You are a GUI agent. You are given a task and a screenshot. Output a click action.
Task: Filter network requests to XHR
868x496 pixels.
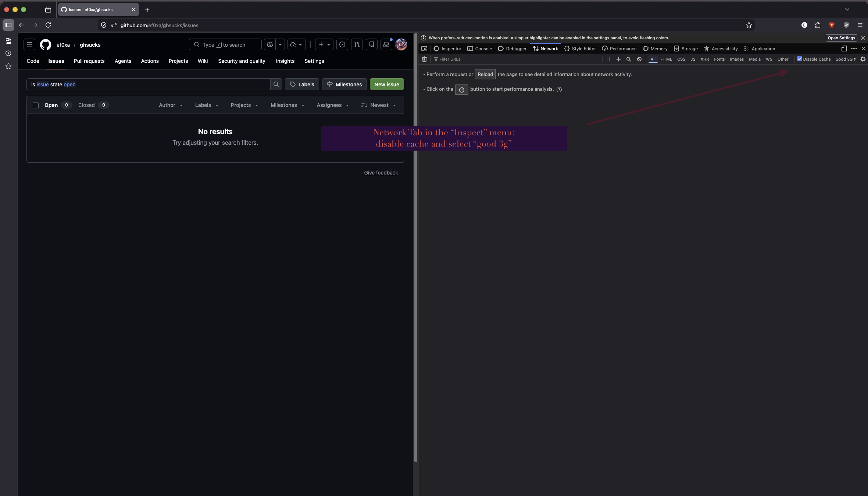point(704,59)
